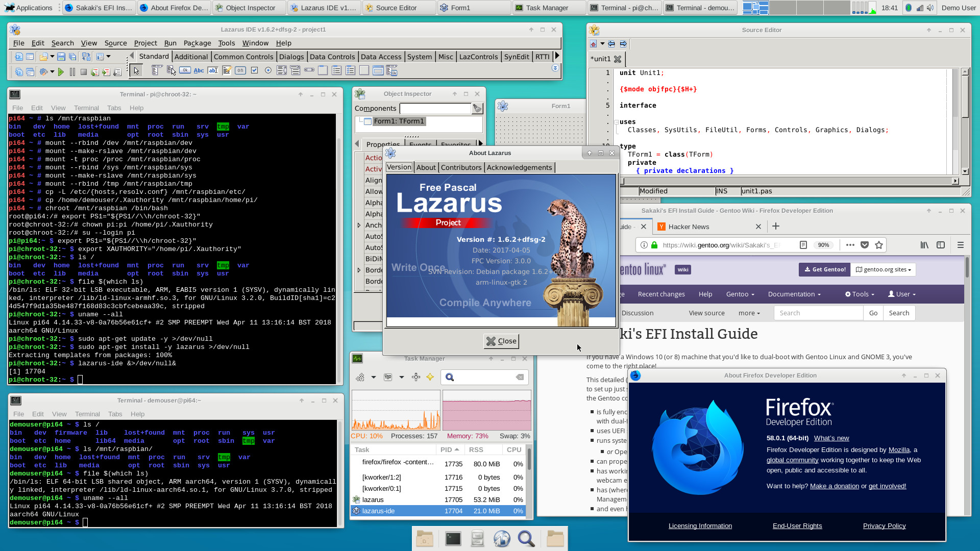Switch to the Contributors tab in About Lazarus
Screen dimensions: 980x551
(x=461, y=167)
